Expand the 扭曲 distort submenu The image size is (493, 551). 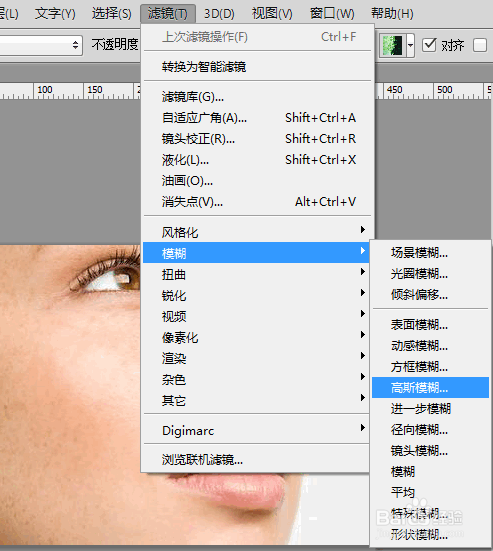[x=256, y=274]
